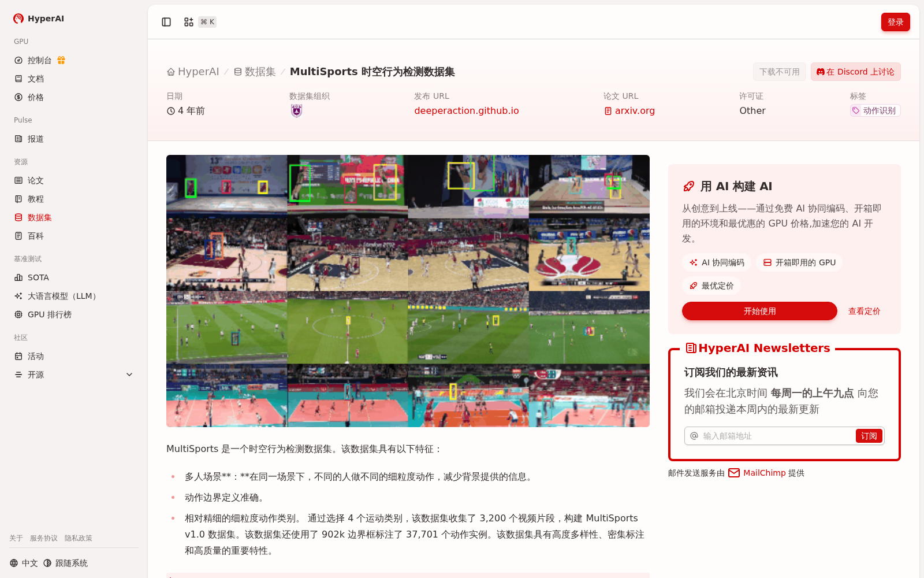This screenshot has width=924, height=578.
Task: Click the 动作识别 tag
Action: tap(875, 110)
